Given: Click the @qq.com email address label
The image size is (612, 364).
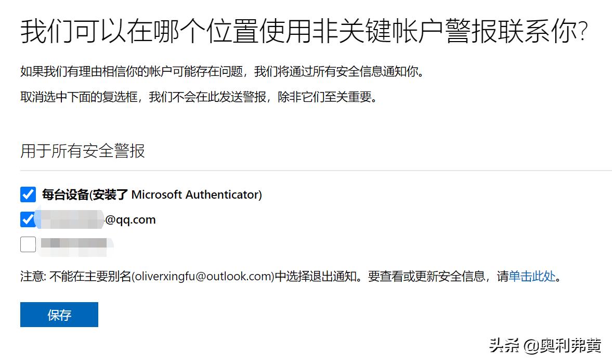Looking at the screenshot, I should pyautogui.click(x=130, y=219).
